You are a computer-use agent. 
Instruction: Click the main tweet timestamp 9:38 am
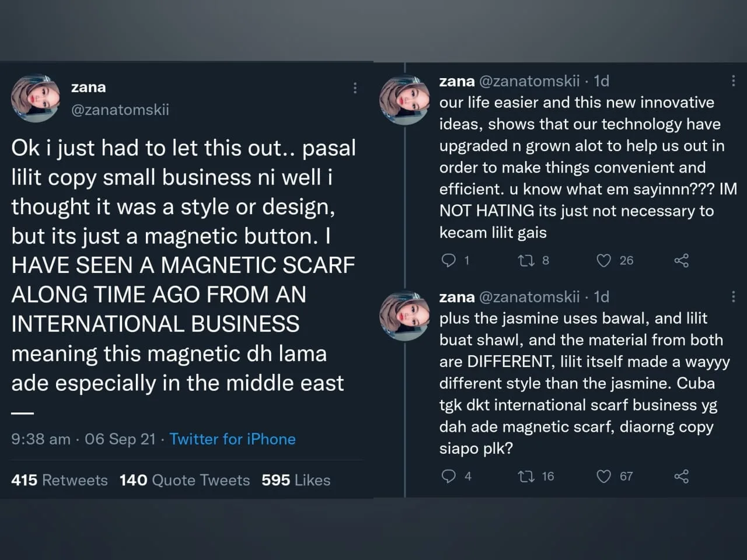40,439
